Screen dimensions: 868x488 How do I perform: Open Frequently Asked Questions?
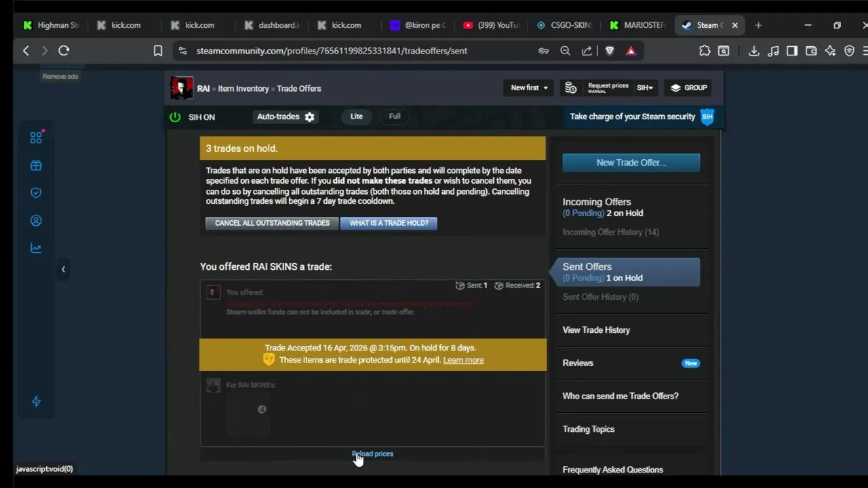click(x=612, y=470)
